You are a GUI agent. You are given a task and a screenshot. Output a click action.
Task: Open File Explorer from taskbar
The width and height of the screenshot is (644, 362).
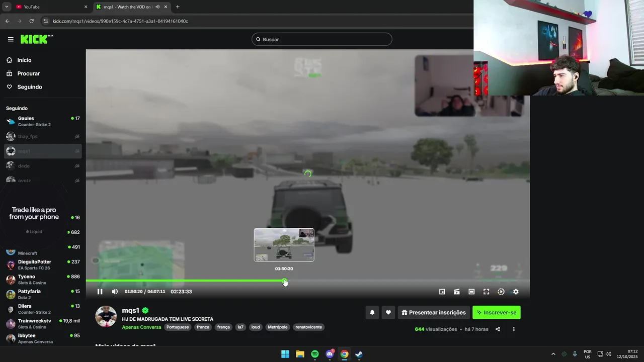tap(300, 354)
